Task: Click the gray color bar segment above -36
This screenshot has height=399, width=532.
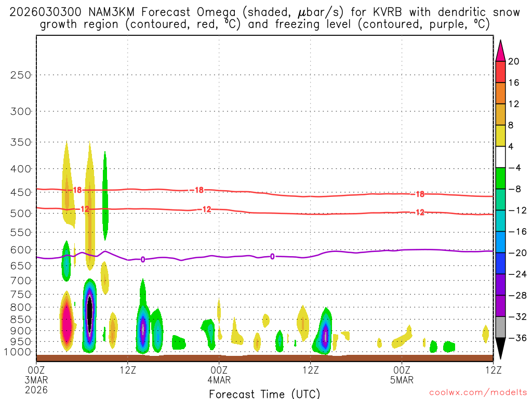Action: (500, 327)
